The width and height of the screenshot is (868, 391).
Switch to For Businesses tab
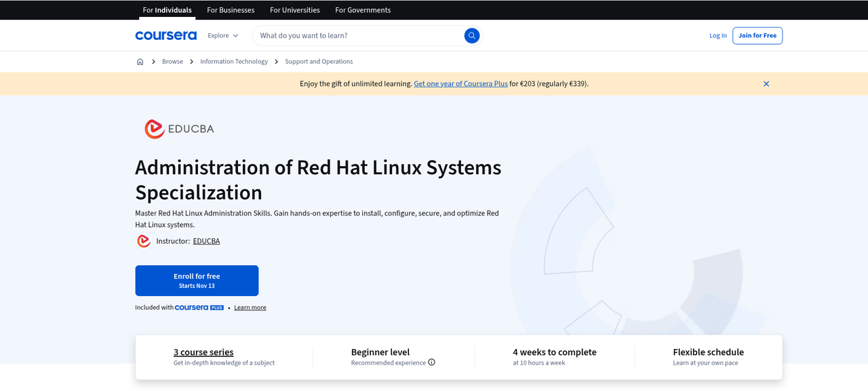[x=231, y=10]
